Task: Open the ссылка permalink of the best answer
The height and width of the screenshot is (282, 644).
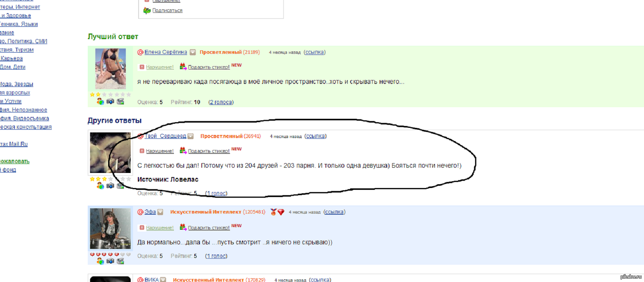Action: 314,52
